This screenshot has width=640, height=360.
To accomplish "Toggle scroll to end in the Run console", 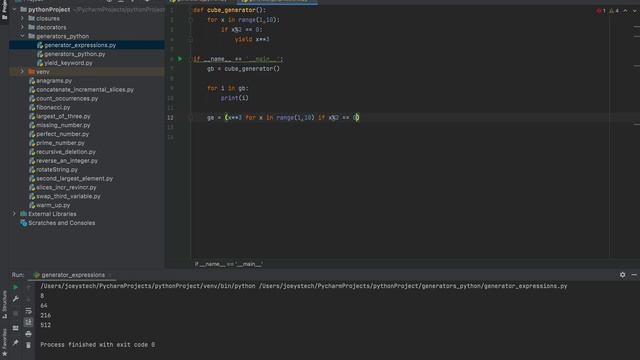I will coord(28,322).
